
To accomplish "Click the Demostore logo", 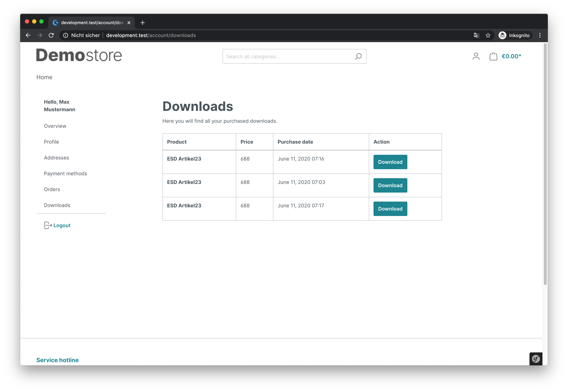I will pyautogui.click(x=79, y=55).
